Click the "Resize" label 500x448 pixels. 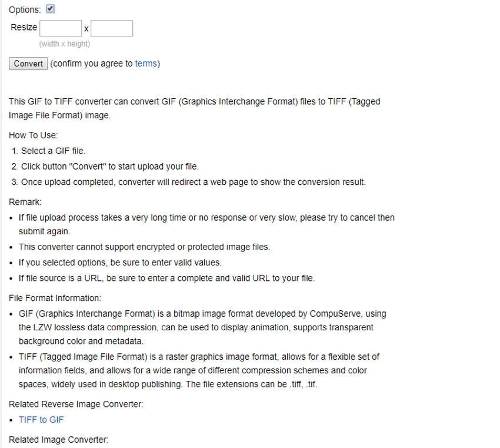point(24,28)
